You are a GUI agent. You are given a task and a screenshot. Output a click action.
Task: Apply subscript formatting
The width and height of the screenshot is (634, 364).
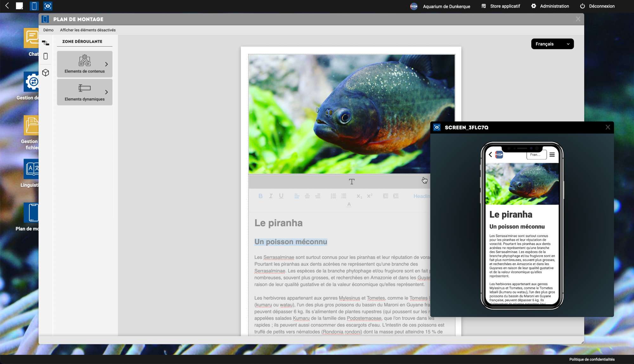coord(359,196)
